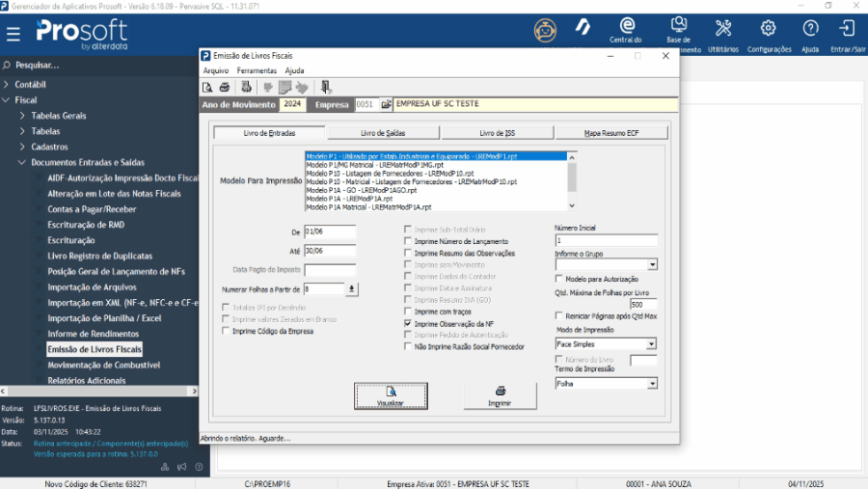Open the Empresa lookup folder icon
The height and width of the screenshot is (489, 868).
pos(386,104)
